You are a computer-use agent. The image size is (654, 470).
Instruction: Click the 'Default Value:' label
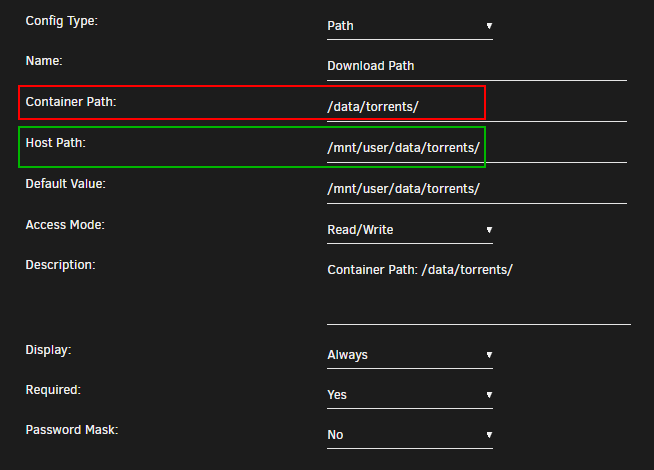point(66,184)
